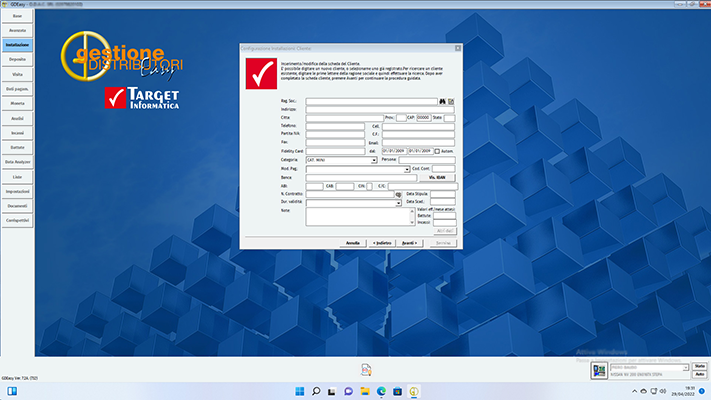Select Beta Analyzer in the left sidebar
711x400 pixels.
[x=17, y=162]
